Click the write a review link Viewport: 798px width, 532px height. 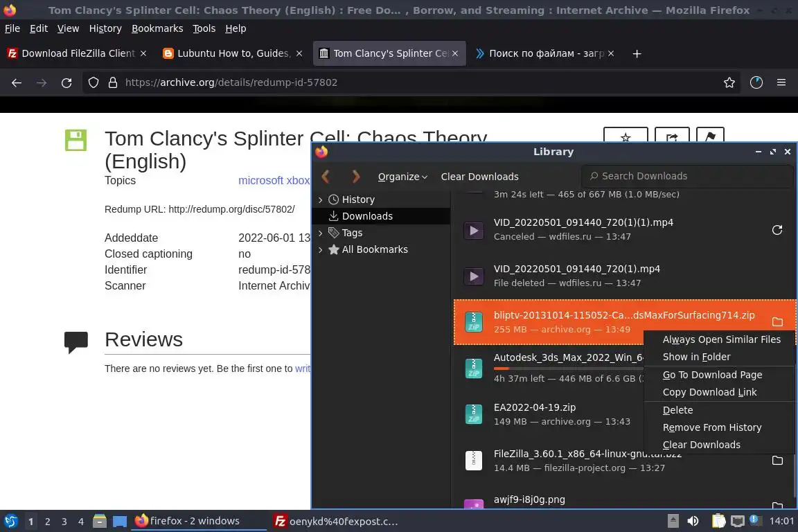click(x=302, y=369)
